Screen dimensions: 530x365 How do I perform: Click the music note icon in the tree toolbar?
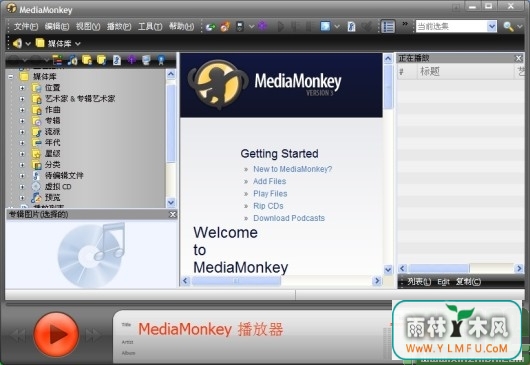click(72, 60)
